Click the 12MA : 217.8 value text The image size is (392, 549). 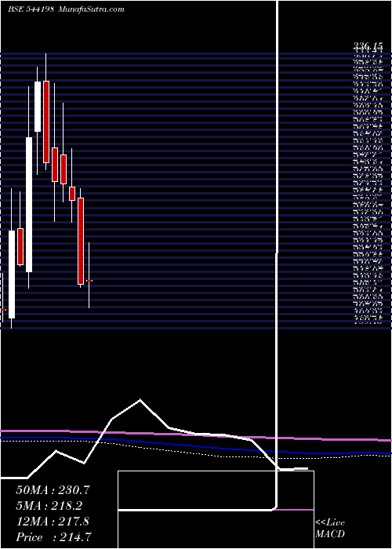(x=53, y=522)
